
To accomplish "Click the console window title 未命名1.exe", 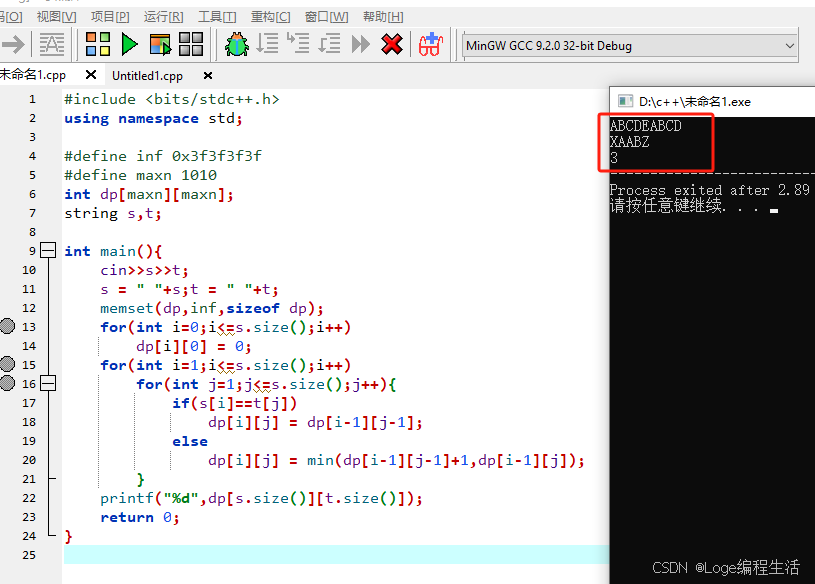I will [x=695, y=102].
